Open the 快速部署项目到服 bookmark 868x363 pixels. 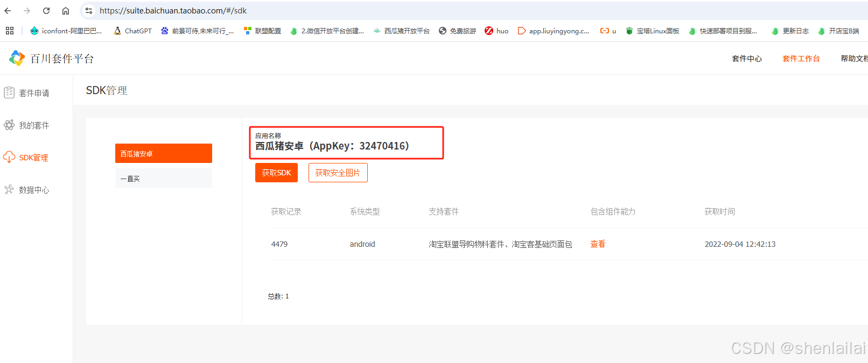point(723,31)
